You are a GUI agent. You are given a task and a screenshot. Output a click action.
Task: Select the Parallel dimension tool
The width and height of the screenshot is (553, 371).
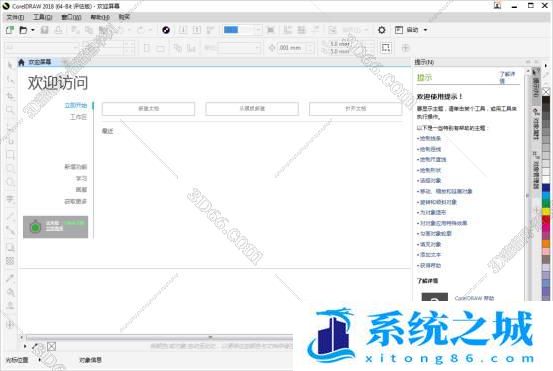[x=10, y=216]
